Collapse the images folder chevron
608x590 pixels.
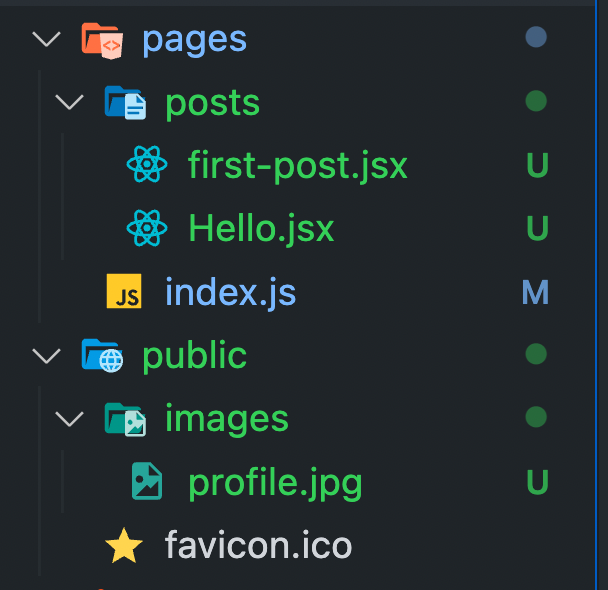coord(69,419)
